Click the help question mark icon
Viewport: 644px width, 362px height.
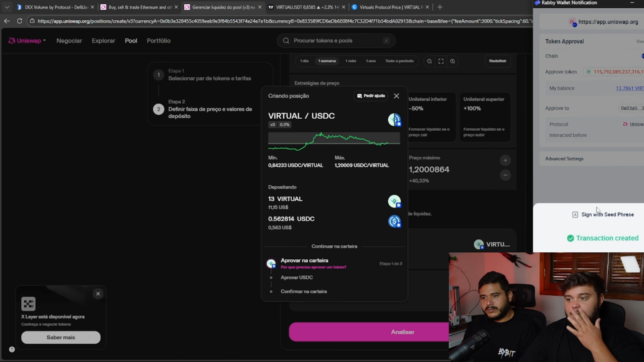click(12, 349)
